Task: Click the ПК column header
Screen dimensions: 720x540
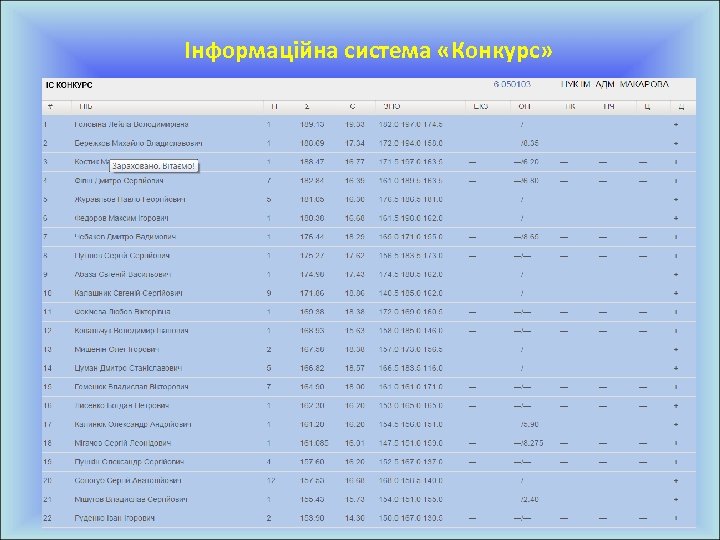Action: click(x=570, y=107)
